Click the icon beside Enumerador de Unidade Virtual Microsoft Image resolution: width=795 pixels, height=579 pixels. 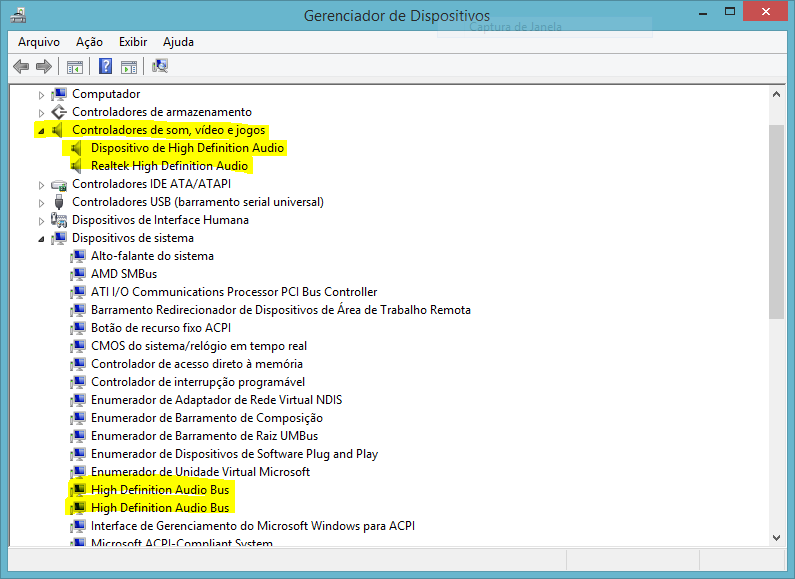(78, 472)
